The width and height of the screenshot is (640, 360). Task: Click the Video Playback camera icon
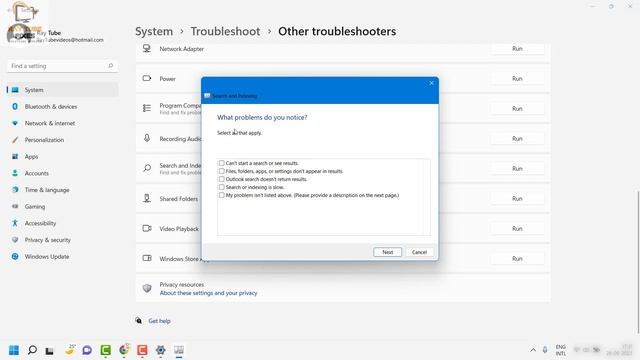point(147,229)
